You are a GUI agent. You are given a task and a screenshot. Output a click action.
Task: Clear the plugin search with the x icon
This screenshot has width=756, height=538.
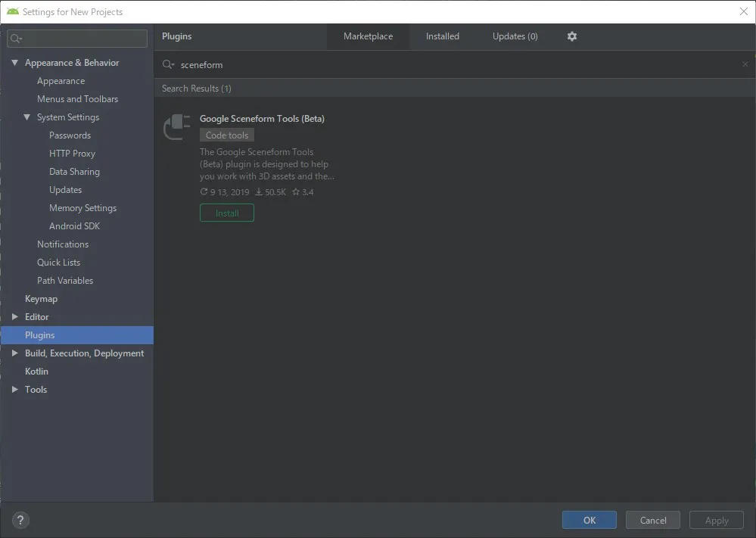(745, 64)
